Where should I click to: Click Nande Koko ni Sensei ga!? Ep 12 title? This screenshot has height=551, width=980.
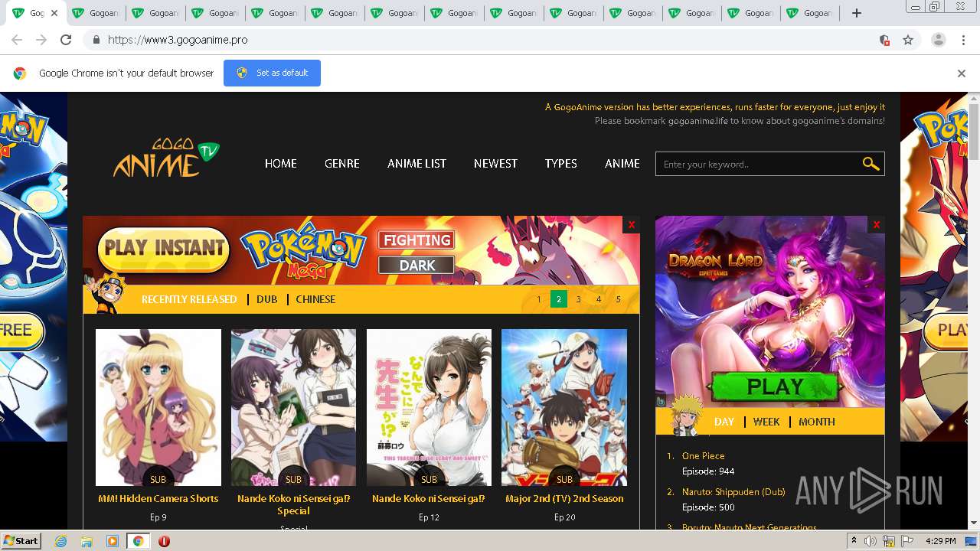pos(429,498)
